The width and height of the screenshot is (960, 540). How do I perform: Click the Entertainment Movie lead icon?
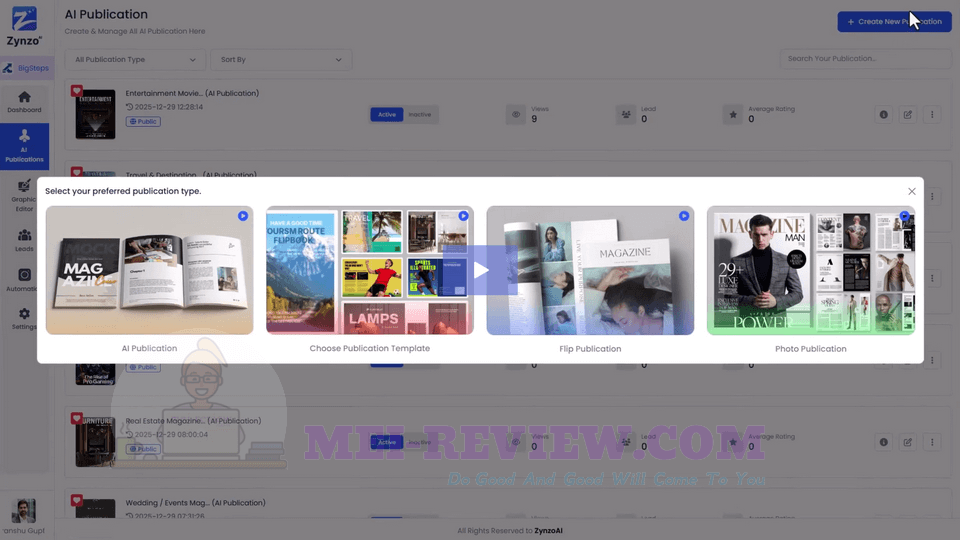point(626,114)
